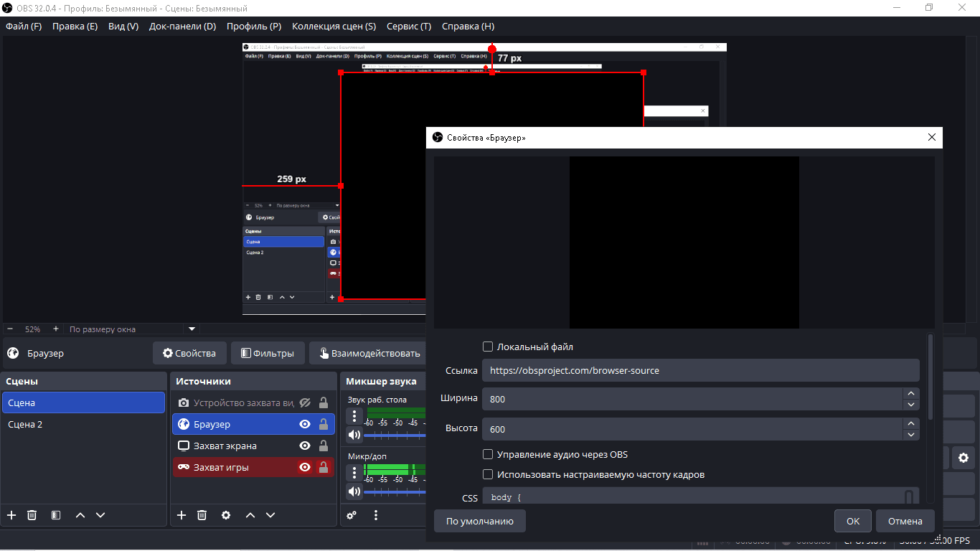Click the Ссылка URL input field
The image size is (980, 551).
coord(700,370)
